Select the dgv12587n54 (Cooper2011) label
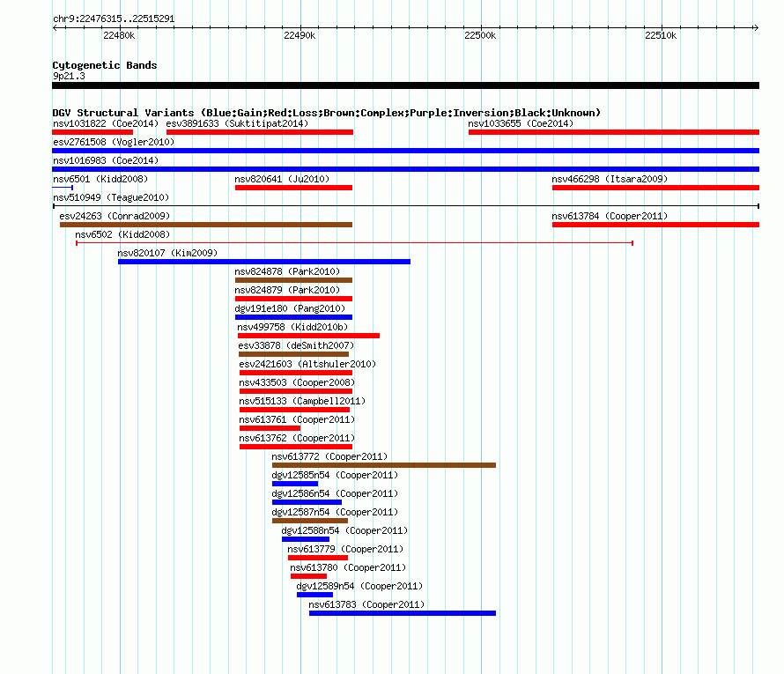This screenshot has height=674, width=784. [x=335, y=512]
